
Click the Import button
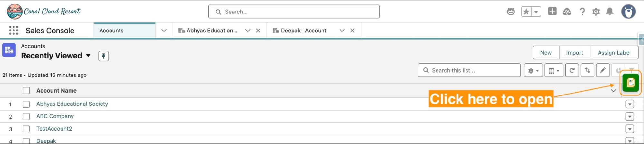(574, 53)
